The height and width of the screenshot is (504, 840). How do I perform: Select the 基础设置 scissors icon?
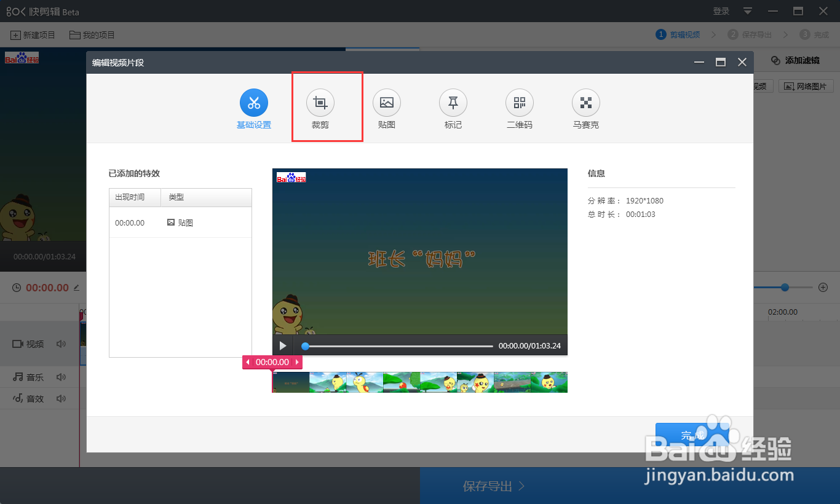point(254,103)
